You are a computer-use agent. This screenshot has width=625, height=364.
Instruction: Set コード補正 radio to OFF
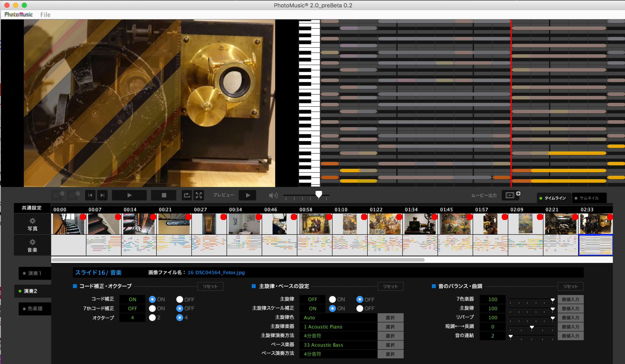179,299
